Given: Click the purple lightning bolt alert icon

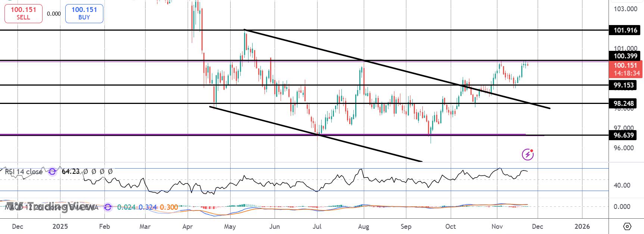Looking at the screenshot, I should click(x=528, y=154).
